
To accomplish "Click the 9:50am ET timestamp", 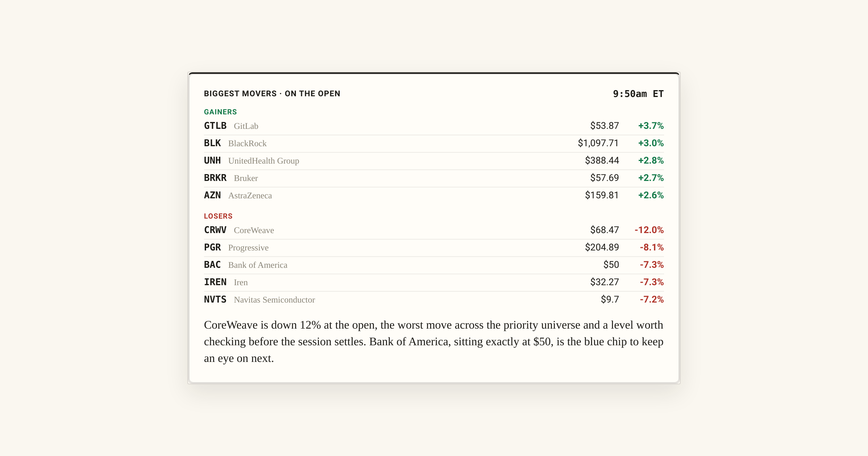I will [638, 94].
